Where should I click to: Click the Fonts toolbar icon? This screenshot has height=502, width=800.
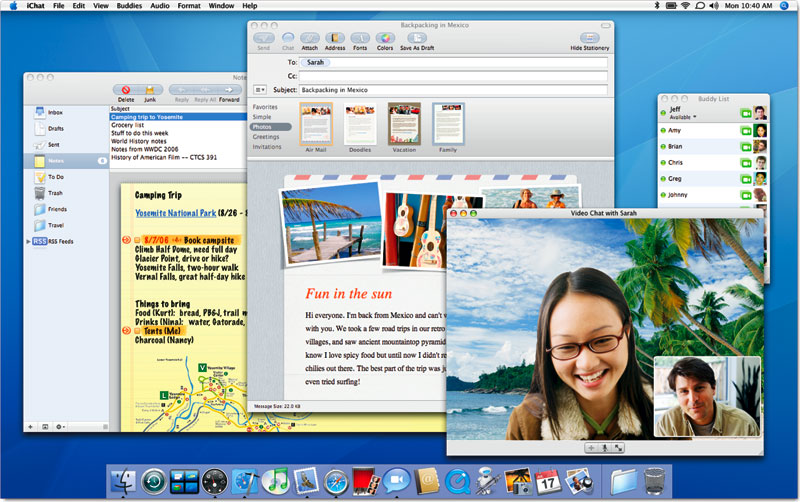360,37
